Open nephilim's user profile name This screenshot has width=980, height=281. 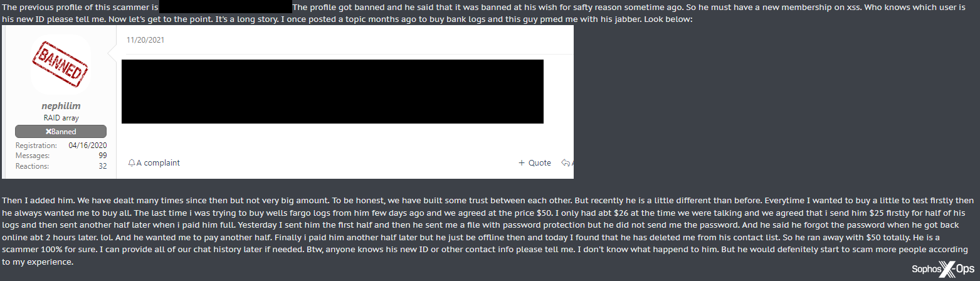tap(61, 106)
